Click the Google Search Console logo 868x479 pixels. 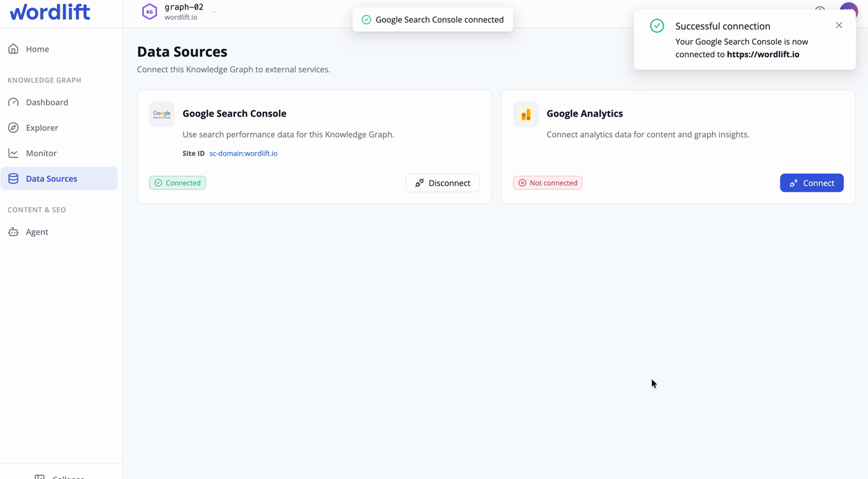point(162,114)
